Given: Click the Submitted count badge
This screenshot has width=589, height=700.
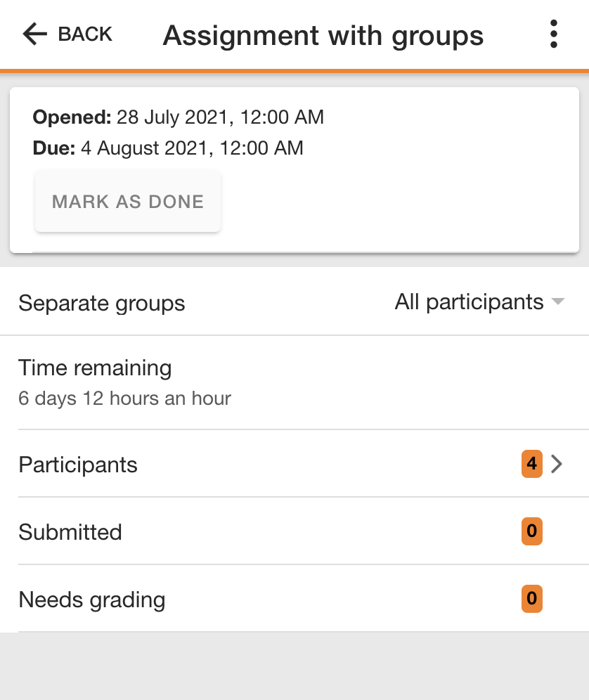Looking at the screenshot, I should coord(532,531).
